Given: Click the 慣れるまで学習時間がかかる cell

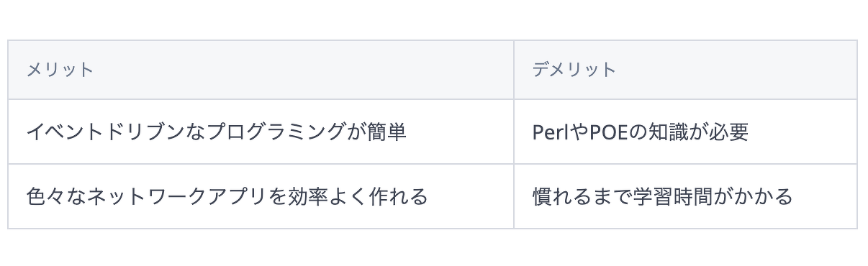Looking at the screenshot, I should pos(685,196).
